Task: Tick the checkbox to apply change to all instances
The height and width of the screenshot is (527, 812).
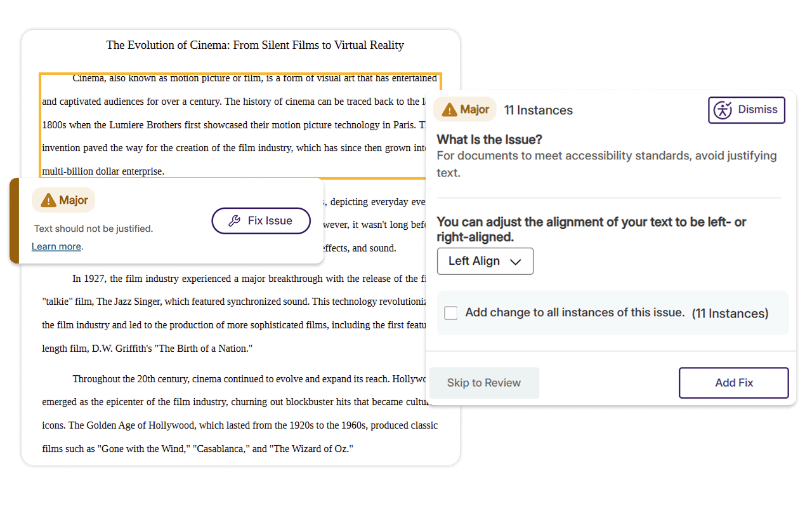Action: [451, 313]
